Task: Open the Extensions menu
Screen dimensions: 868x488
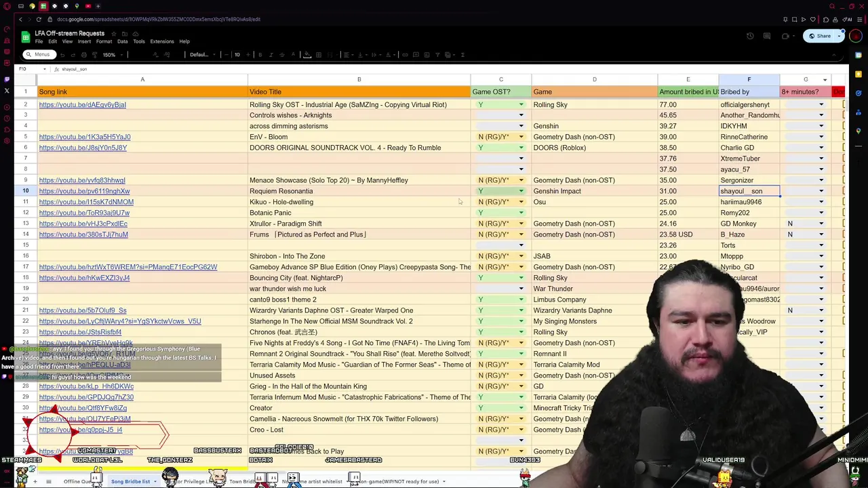Action: click(162, 41)
